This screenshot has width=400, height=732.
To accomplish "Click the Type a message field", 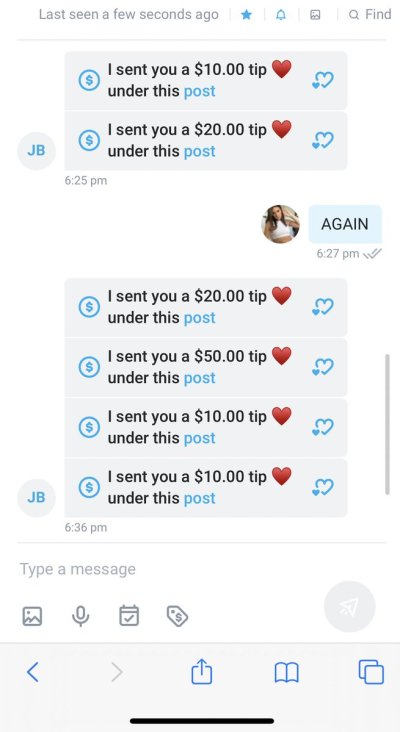I will point(202,569).
